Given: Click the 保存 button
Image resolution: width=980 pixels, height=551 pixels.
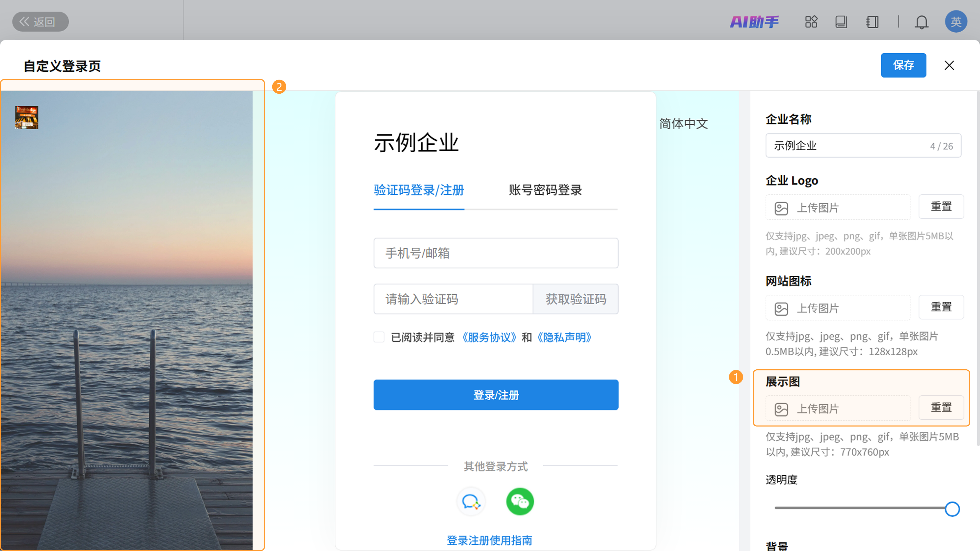Looking at the screenshot, I should click(x=903, y=65).
